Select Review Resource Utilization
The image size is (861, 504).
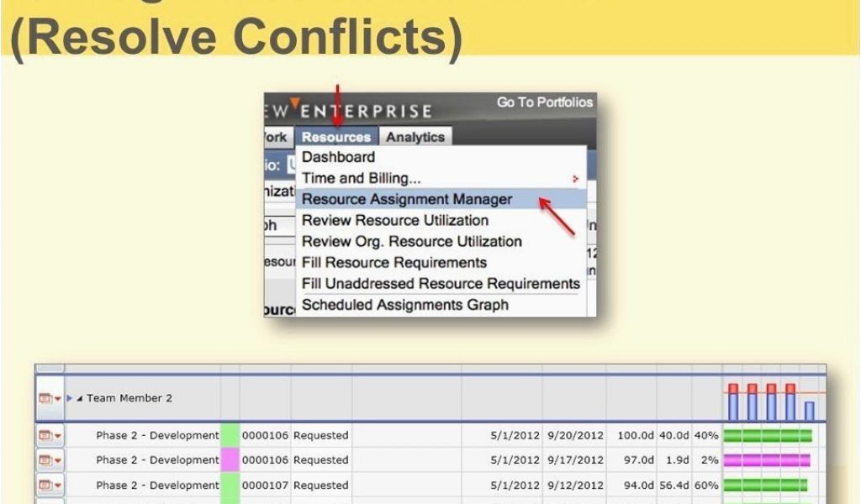click(x=394, y=220)
